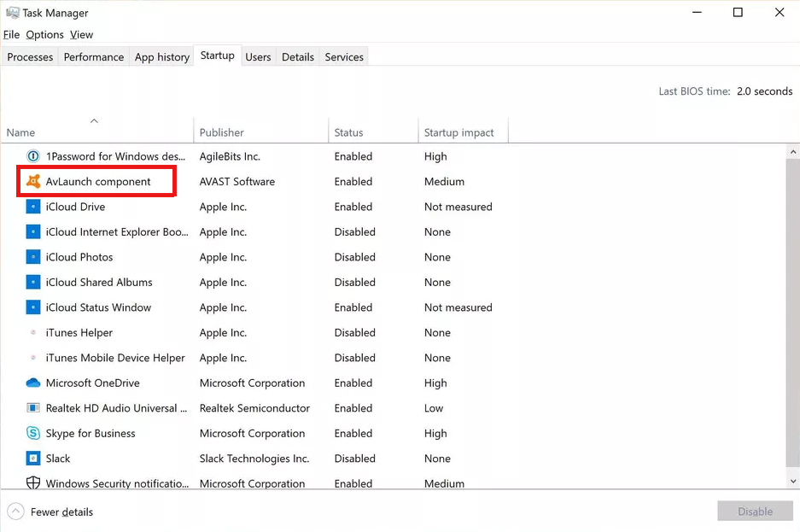
Task: Select the Windows Security notification name
Action: [x=117, y=482]
